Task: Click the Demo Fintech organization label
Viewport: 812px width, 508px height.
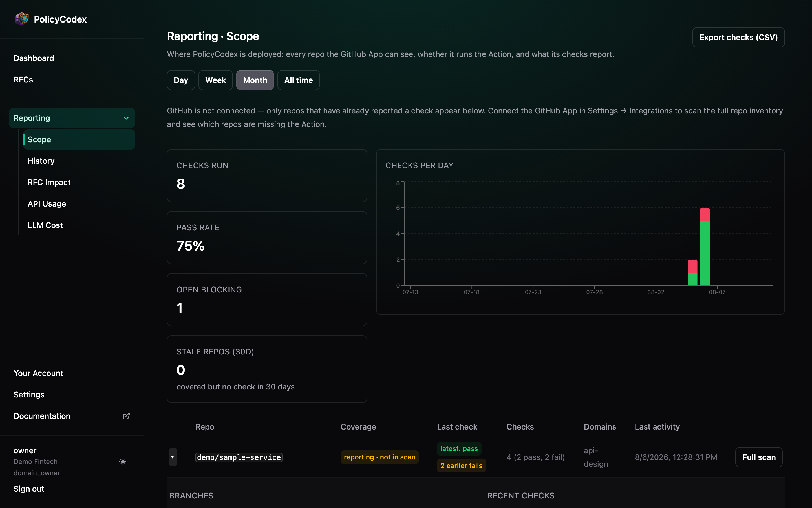Action: coord(36,462)
